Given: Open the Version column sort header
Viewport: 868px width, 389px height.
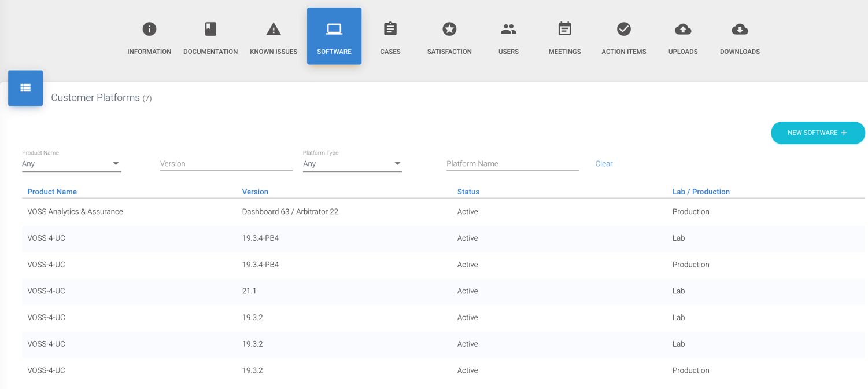Looking at the screenshot, I should 255,192.
